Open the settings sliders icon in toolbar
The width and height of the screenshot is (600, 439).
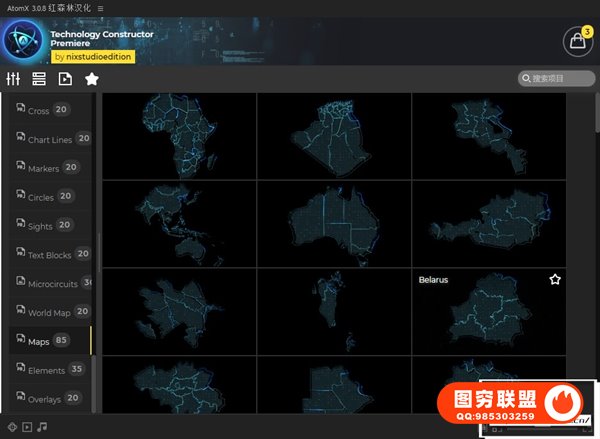tap(14, 79)
